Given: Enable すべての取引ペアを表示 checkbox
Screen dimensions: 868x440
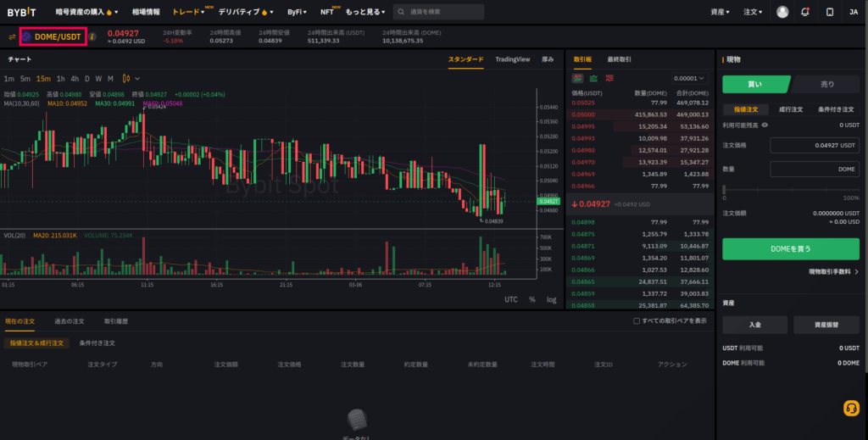Looking at the screenshot, I should point(637,321).
